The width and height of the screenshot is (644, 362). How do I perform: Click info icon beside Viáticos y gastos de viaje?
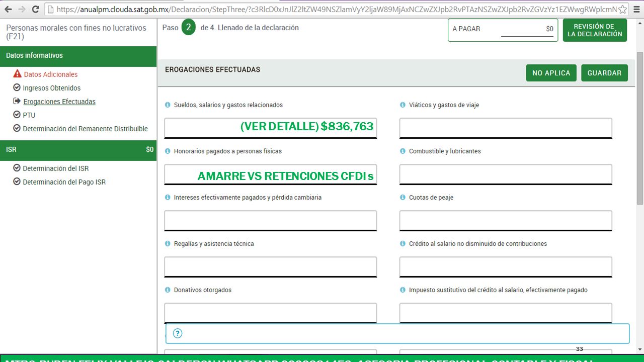(x=403, y=105)
